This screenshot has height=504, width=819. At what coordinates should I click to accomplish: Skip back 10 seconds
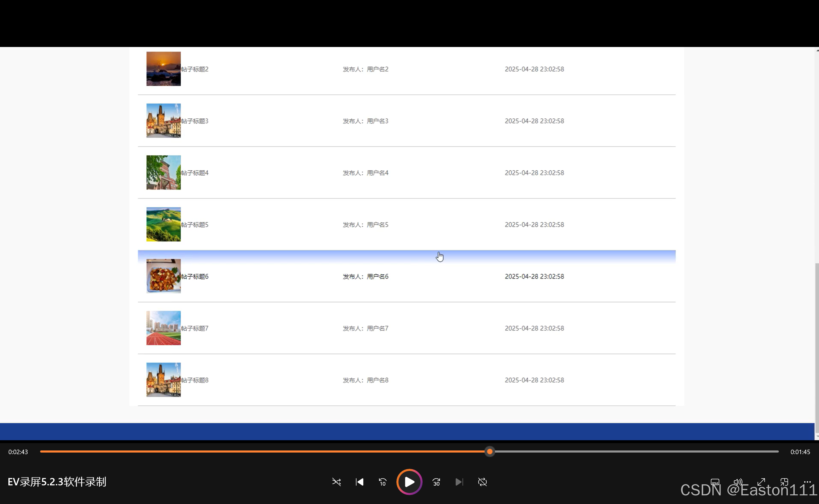click(x=382, y=482)
